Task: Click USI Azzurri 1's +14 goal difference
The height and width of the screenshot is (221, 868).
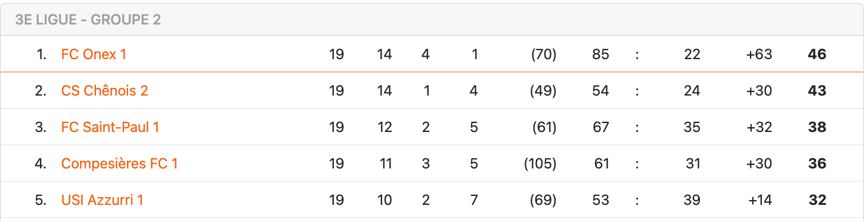Action: pyautogui.click(x=760, y=200)
